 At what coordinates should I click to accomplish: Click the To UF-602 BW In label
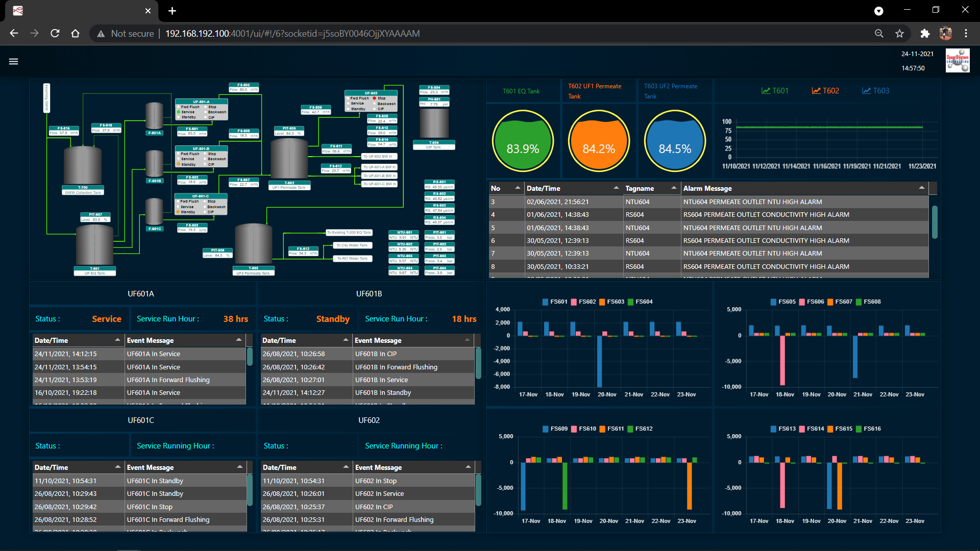click(x=378, y=157)
